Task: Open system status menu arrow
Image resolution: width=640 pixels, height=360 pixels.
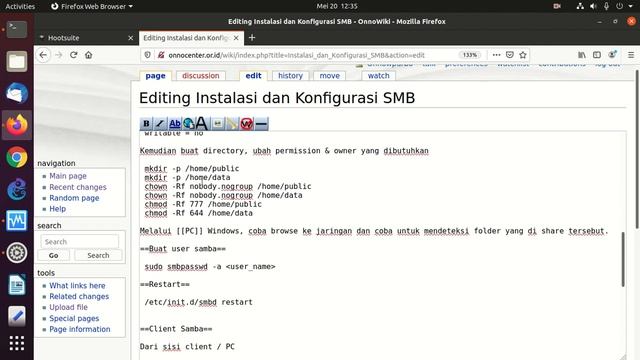Action: [x=631, y=6]
